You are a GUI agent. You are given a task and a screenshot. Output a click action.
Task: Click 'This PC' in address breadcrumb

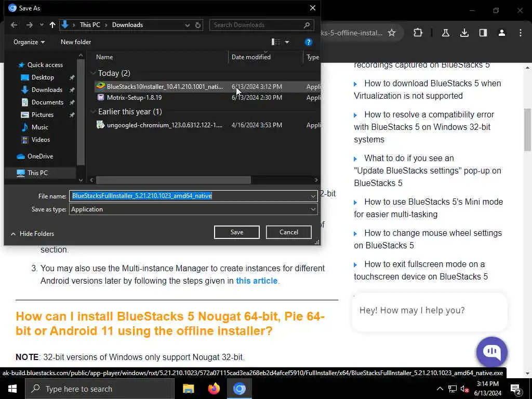89,25
